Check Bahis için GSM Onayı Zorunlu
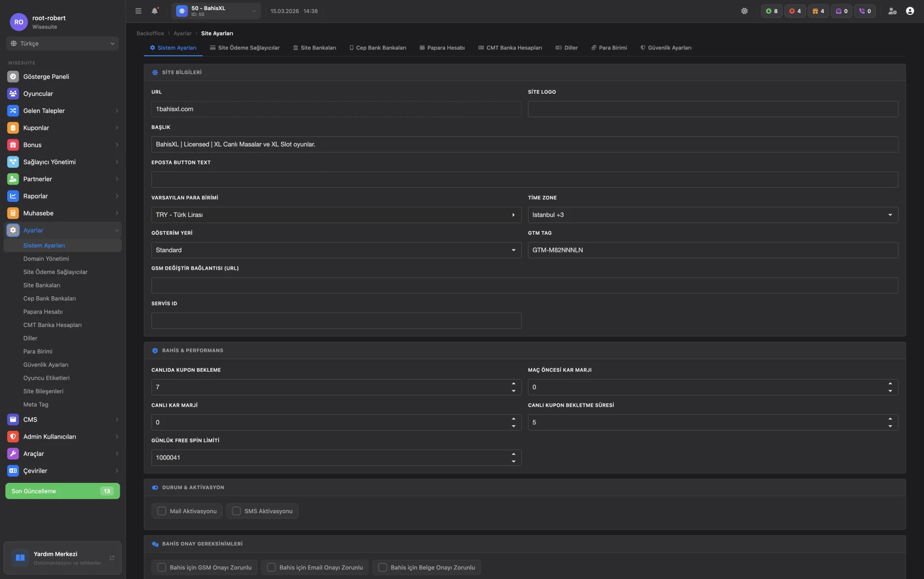This screenshot has width=924, height=579. (x=162, y=567)
